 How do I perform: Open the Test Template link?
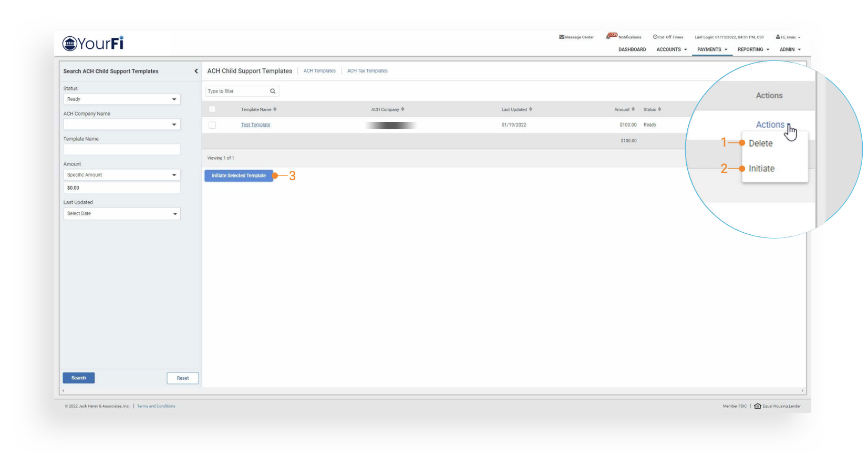click(x=255, y=125)
